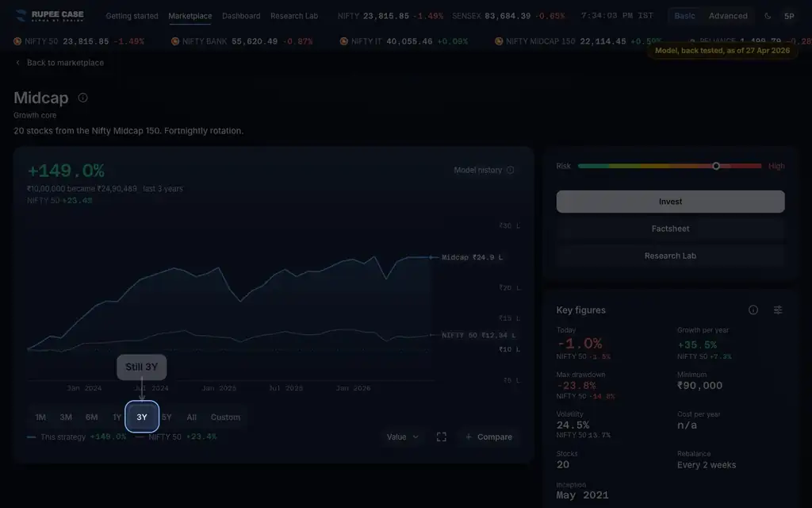Click the Compare button
The image size is (812, 508).
click(488, 437)
